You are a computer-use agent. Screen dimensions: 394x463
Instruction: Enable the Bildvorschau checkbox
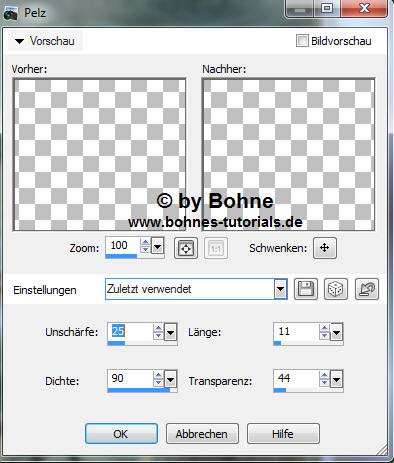pos(302,41)
